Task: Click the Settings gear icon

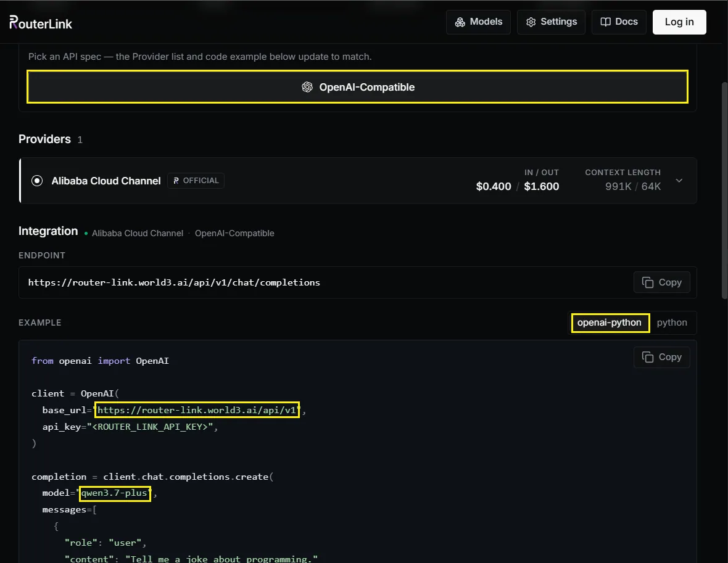Action: pos(531,22)
